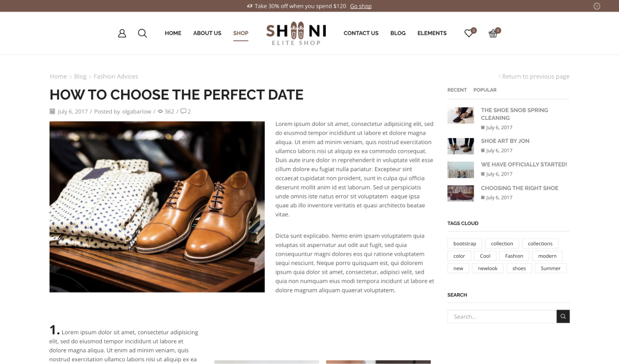Switch to the Popular tab
Image resolution: width=619 pixels, height=364 pixels.
pyautogui.click(x=485, y=90)
